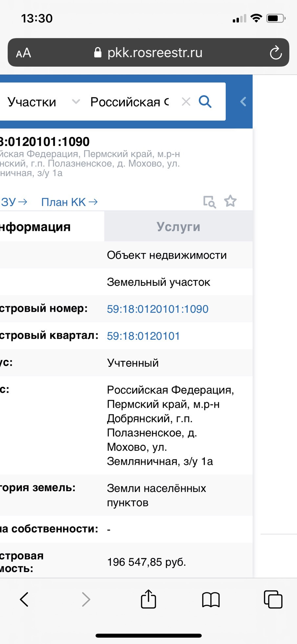Open Safari bookmarks
This screenshot has width=297, height=644.
click(211, 599)
